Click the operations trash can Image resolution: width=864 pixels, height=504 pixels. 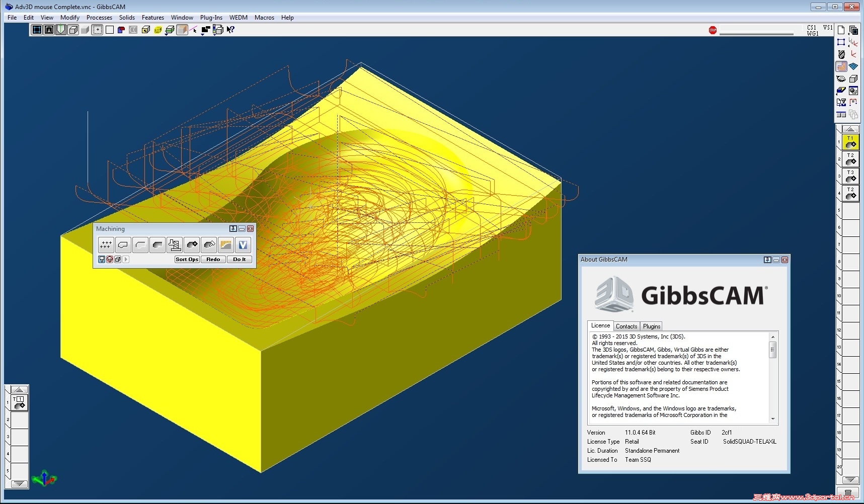(848, 493)
